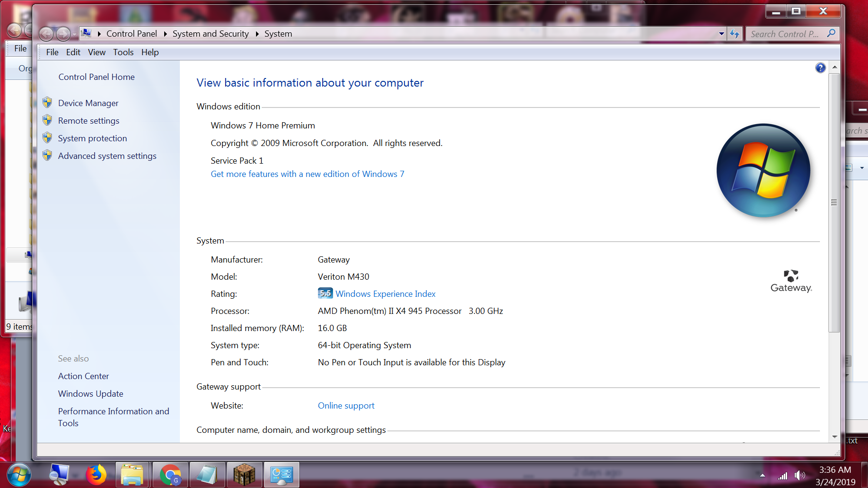Click the Back arrow navigation button
Screen dimensions: 868x488
point(47,34)
